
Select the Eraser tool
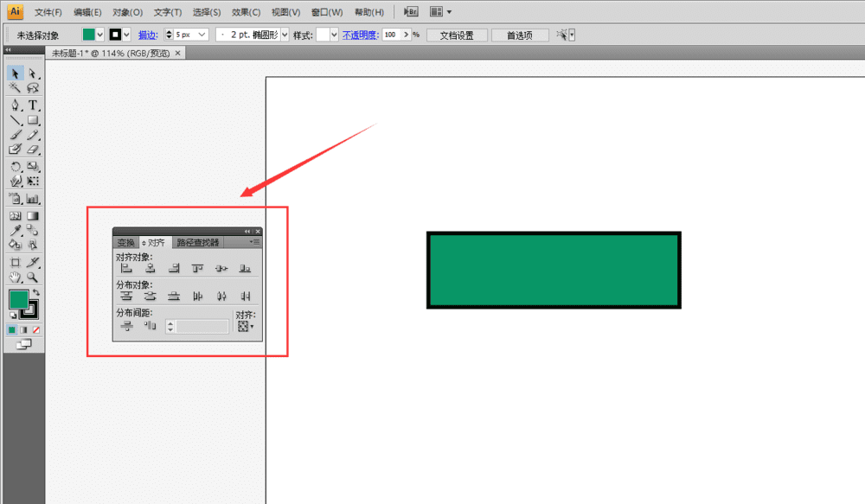coord(33,149)
